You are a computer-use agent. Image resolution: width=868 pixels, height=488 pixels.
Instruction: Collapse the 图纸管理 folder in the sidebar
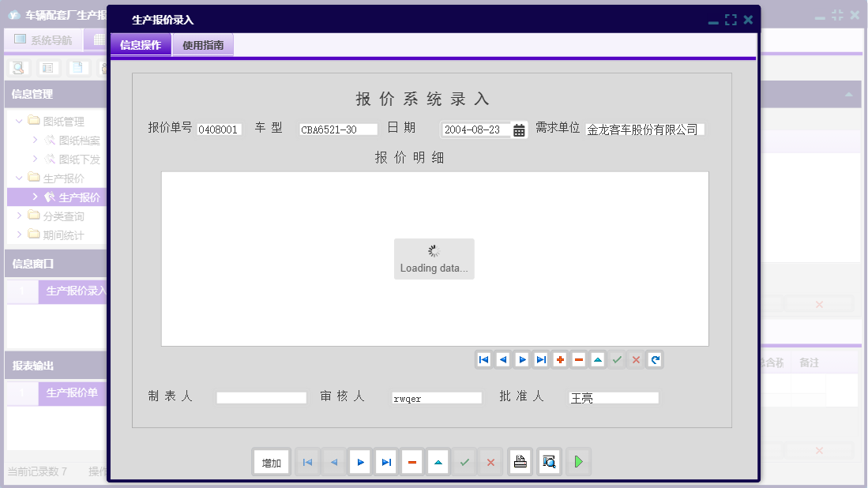[18, 121]
